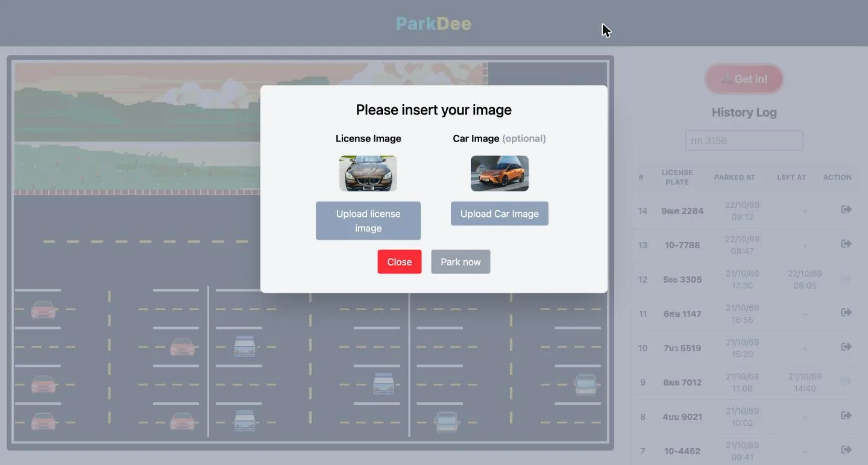Select license plate 4บบ 9021

(x=682, y=417)
